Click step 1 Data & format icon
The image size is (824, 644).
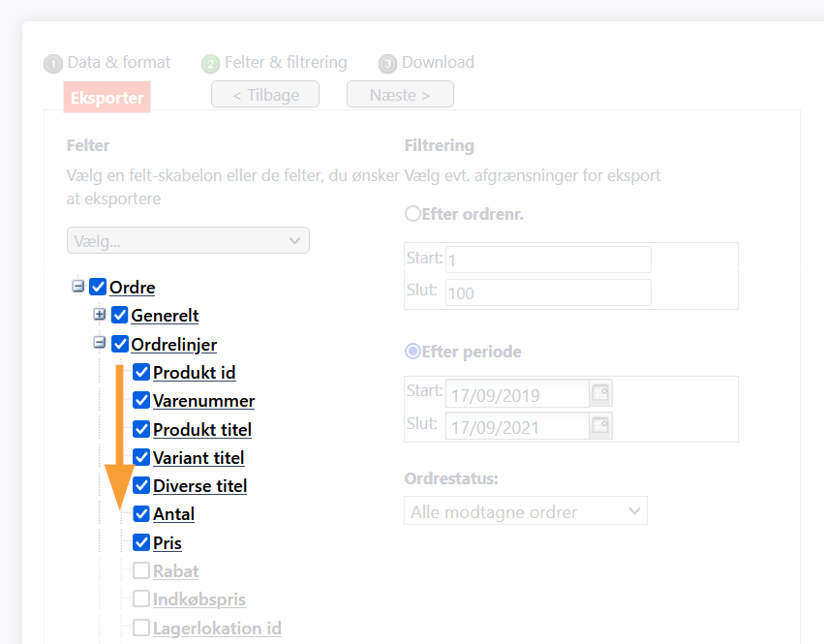pos(53,64)
